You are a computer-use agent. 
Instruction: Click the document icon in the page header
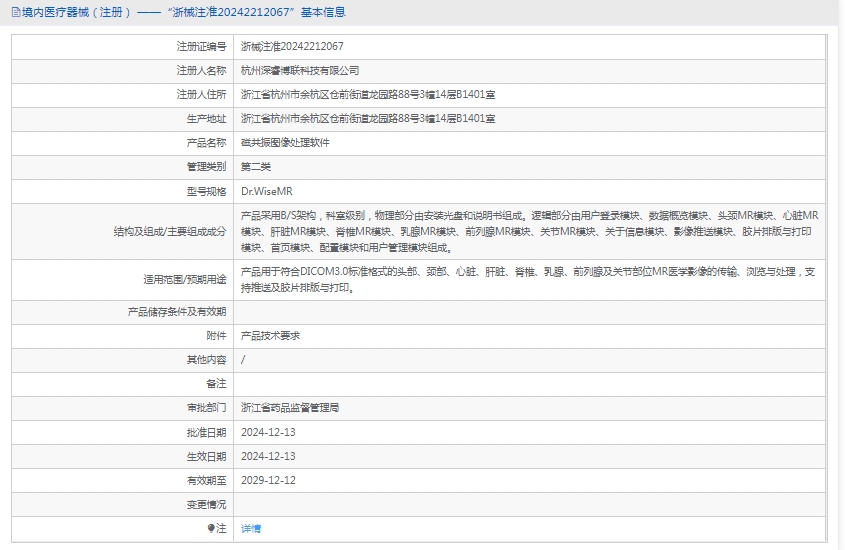click(14, 13)
